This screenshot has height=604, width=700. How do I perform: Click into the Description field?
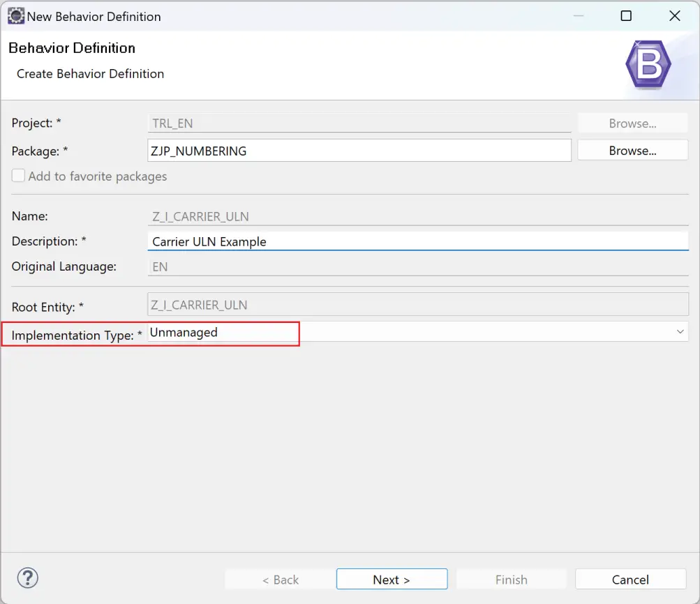point(418,241)
